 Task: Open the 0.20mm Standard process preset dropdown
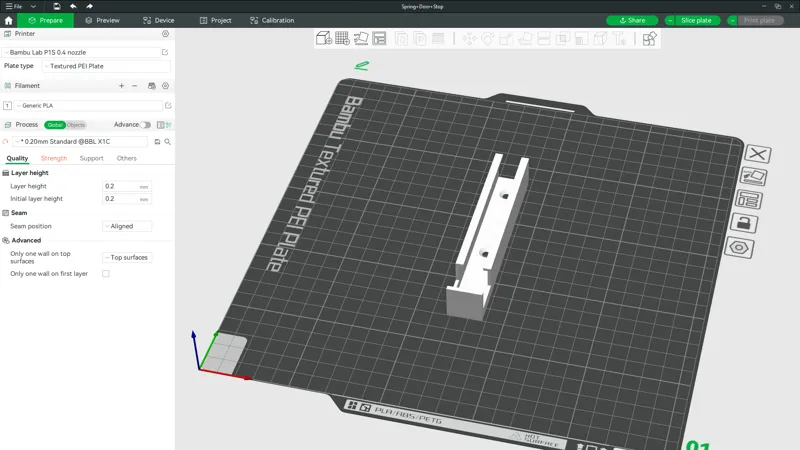[x=81, y=141]
